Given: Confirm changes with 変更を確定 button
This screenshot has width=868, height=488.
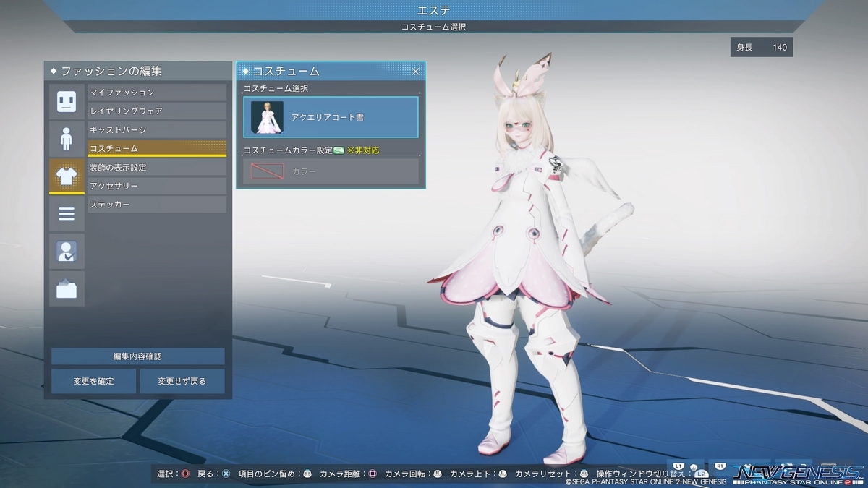Looking at the screenshot, I should coord(93,381).
